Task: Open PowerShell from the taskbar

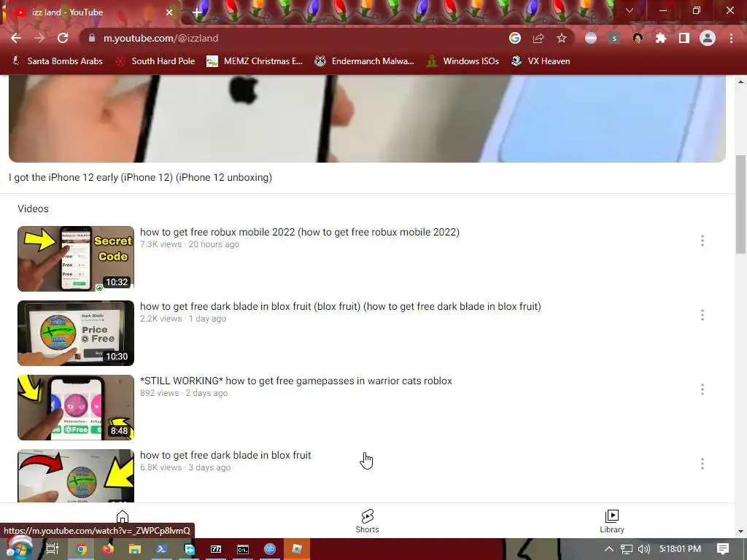Action: pyautogui.click(x=162, y=549)
